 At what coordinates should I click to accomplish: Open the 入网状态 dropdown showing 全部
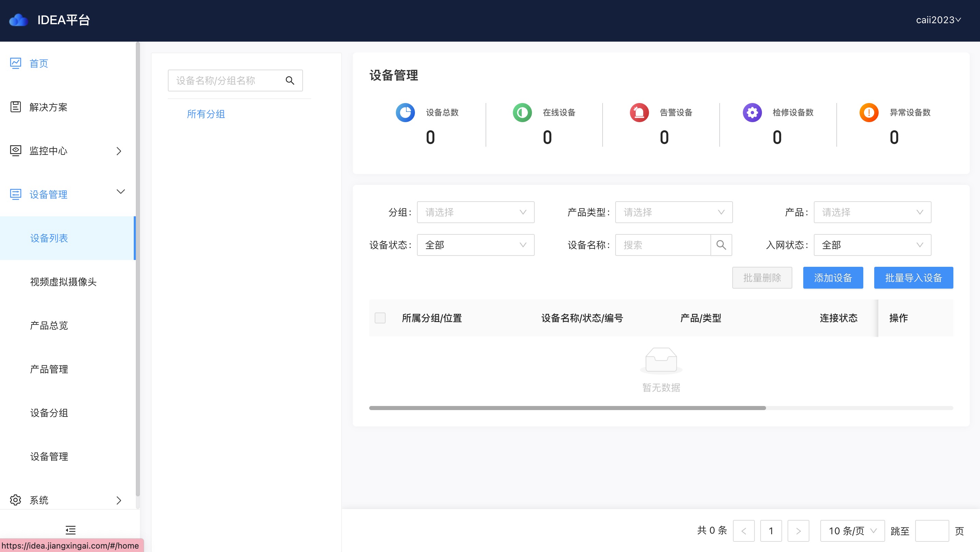point(872,245)
